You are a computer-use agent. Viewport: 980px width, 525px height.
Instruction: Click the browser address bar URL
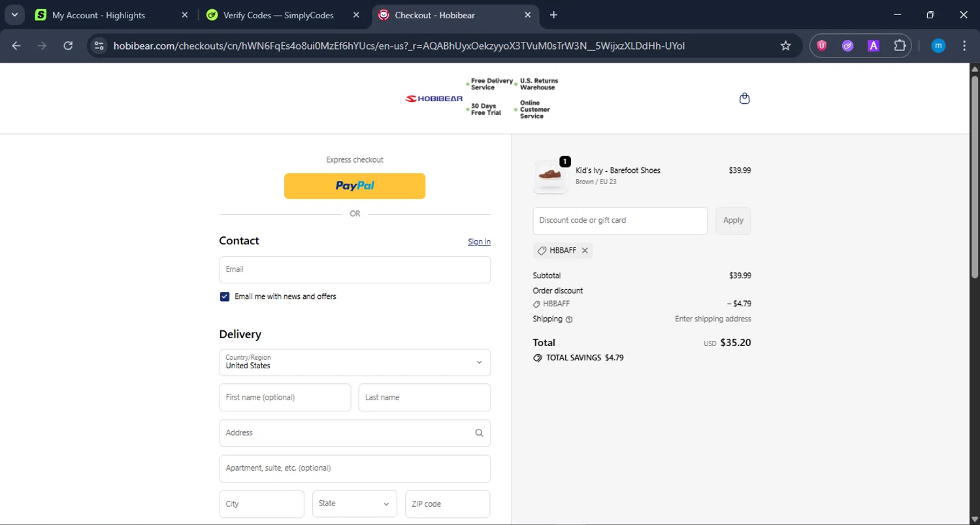coord(399,46)
